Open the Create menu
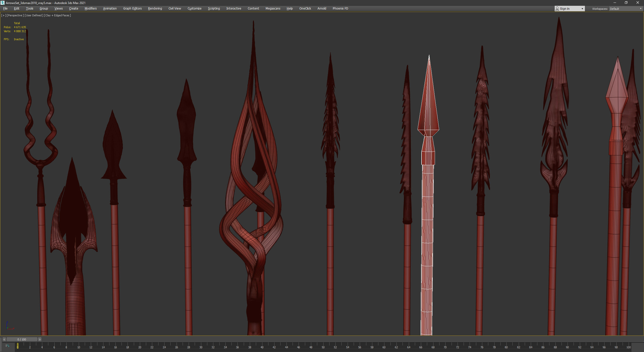The height and width of the screenshot is (352, 644). pos(74,9)
